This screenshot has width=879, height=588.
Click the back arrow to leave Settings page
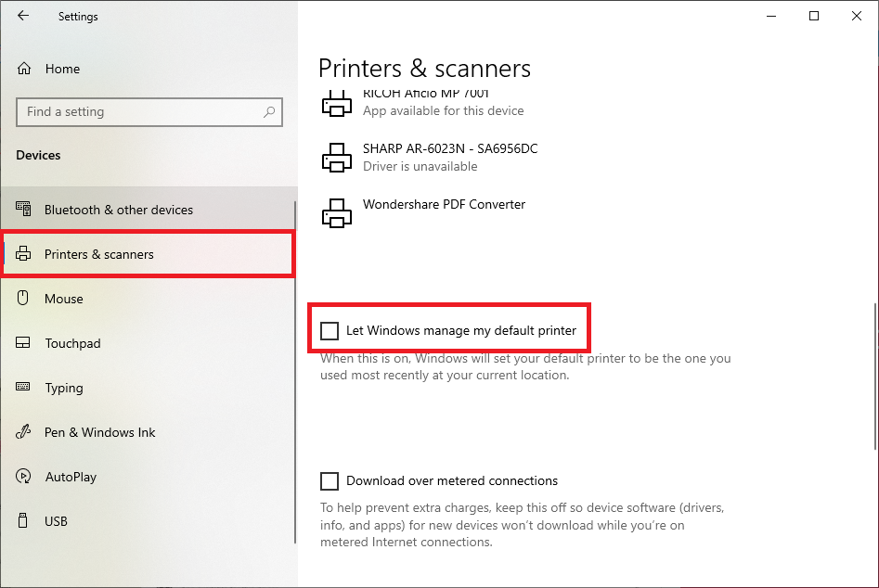22,15
